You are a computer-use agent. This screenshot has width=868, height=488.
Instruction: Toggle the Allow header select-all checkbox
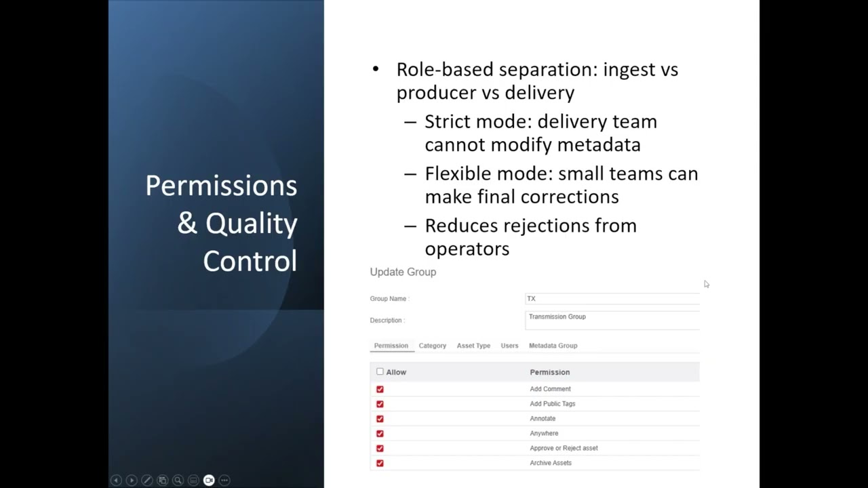[380, 371]
